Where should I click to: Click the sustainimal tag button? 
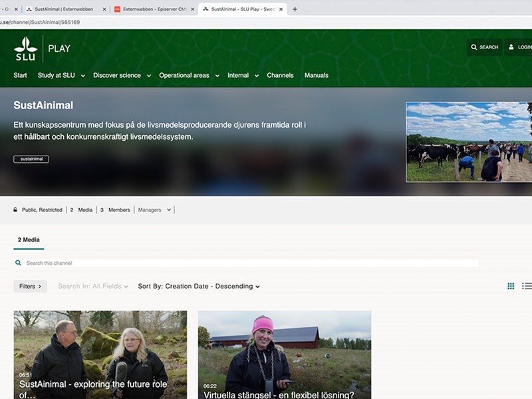[x=31, y=159]
